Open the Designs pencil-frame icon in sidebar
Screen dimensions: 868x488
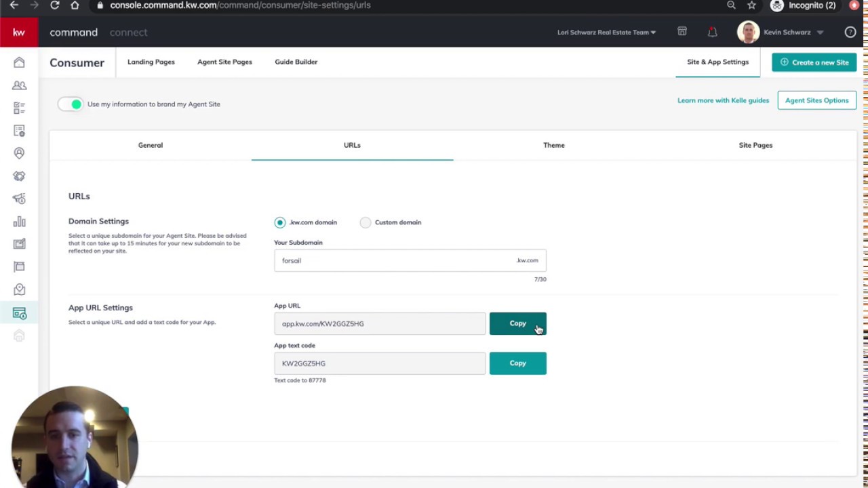(19, 244)
